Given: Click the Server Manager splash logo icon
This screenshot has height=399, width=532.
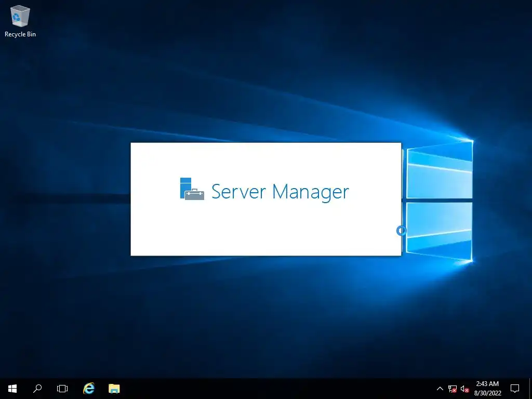Looking at the screenshot, I should [x=192, y=189].
